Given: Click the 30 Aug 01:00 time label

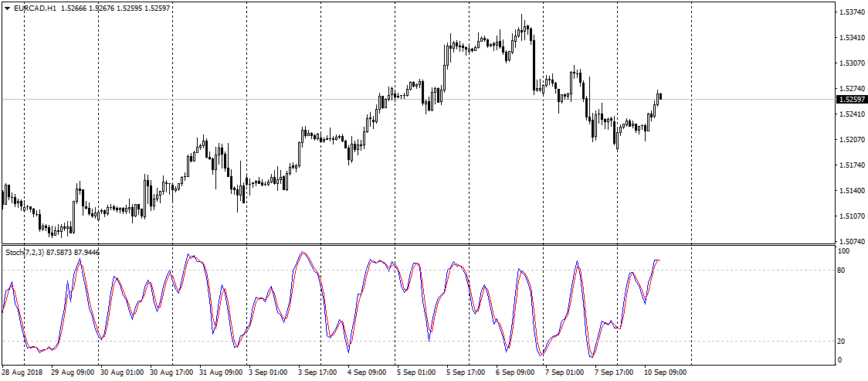Looking at the screenshot, I should (120, 372).
